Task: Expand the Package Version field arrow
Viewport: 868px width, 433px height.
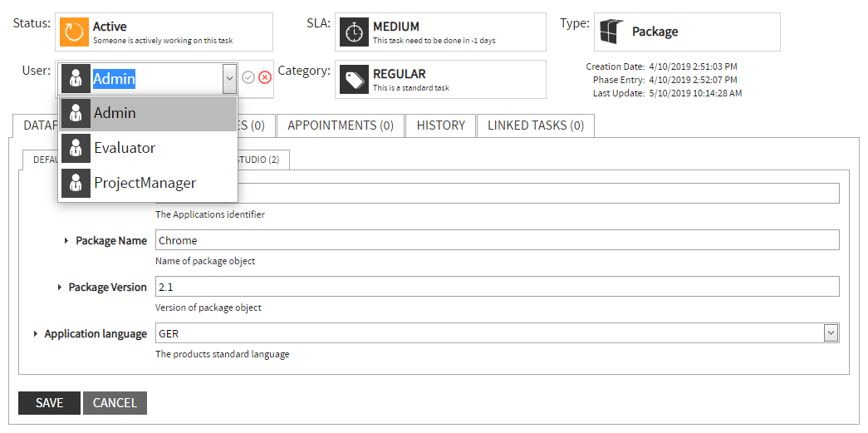Action: tap(60, 288)
